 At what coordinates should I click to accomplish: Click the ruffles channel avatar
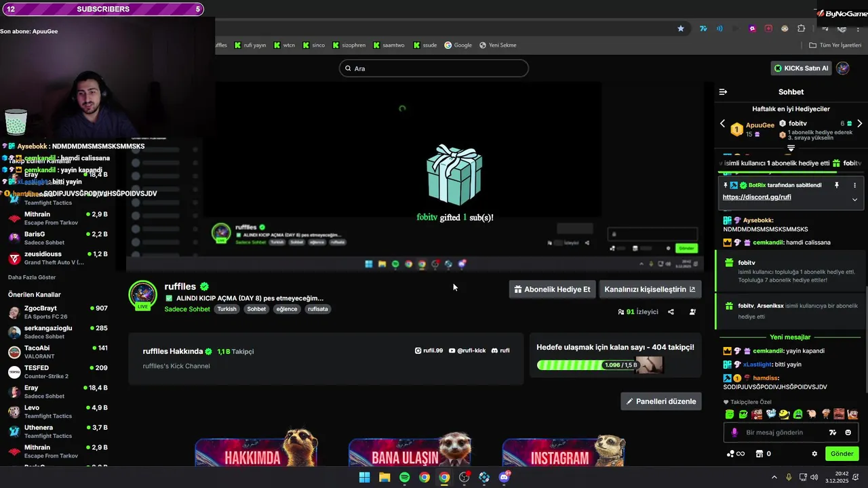[142, 295]
